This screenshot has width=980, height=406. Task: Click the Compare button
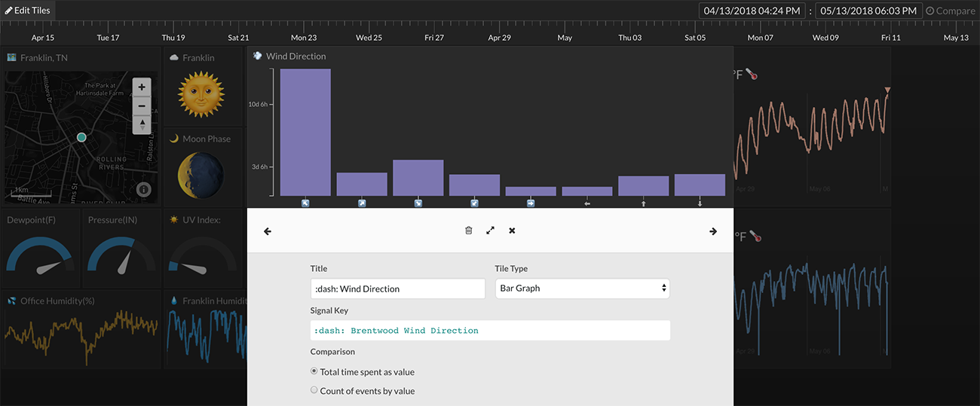(950, 11)
